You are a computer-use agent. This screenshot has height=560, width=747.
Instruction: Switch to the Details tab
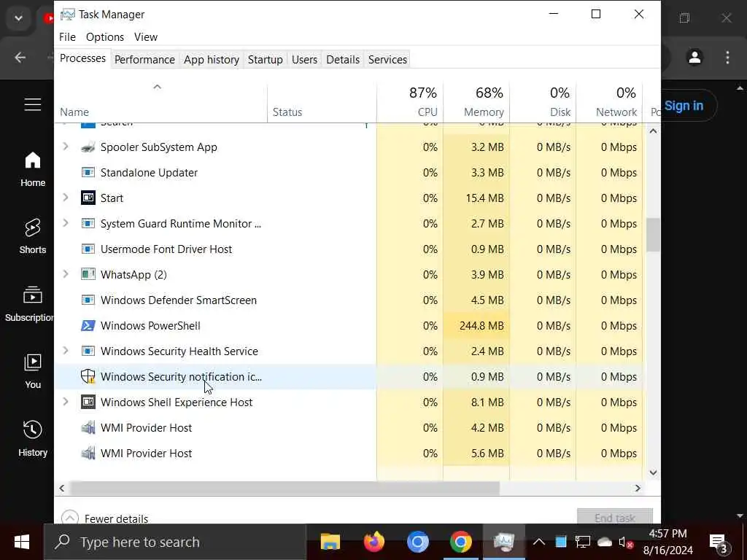pyautogui.click(x=343, y=60)
